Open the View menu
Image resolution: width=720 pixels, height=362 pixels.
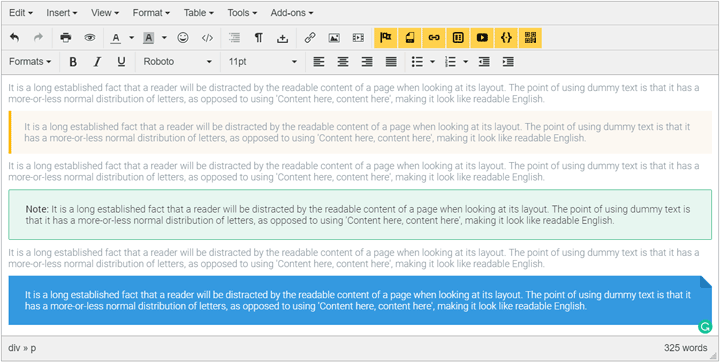click(x=105, y=13)
